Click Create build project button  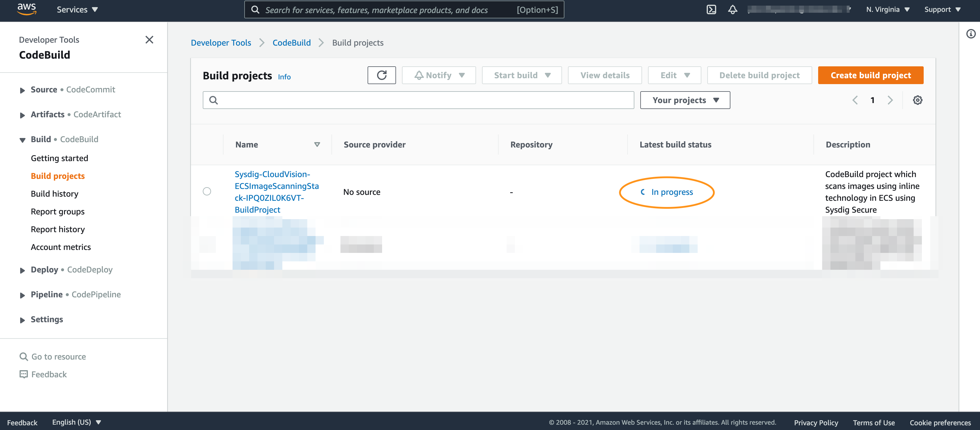[870, 75]
